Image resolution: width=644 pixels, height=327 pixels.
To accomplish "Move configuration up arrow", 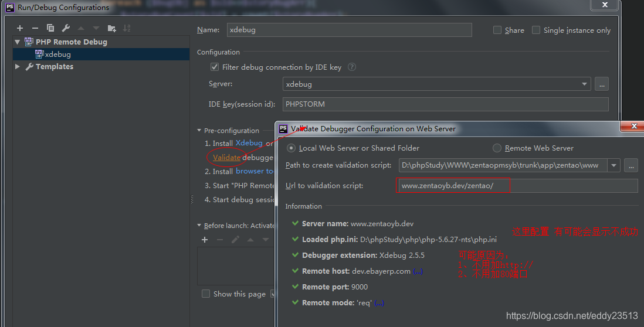I will coord(81,28).
